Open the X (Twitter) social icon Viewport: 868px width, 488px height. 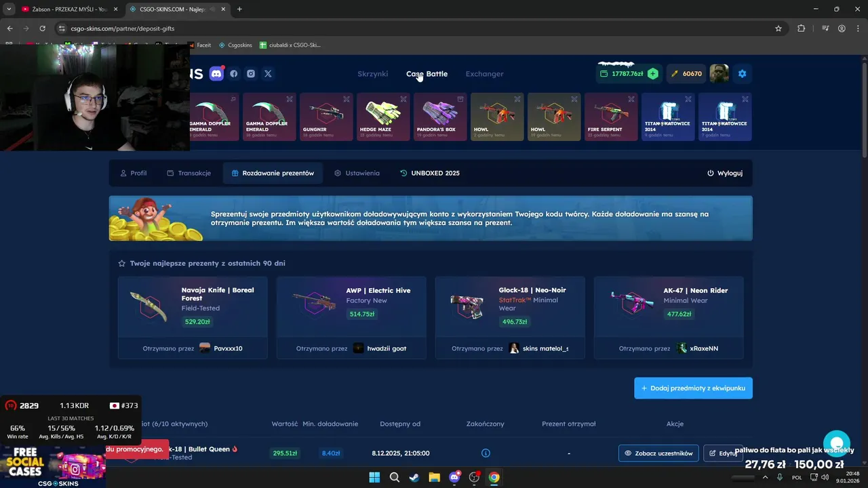(x=268, y=74)
